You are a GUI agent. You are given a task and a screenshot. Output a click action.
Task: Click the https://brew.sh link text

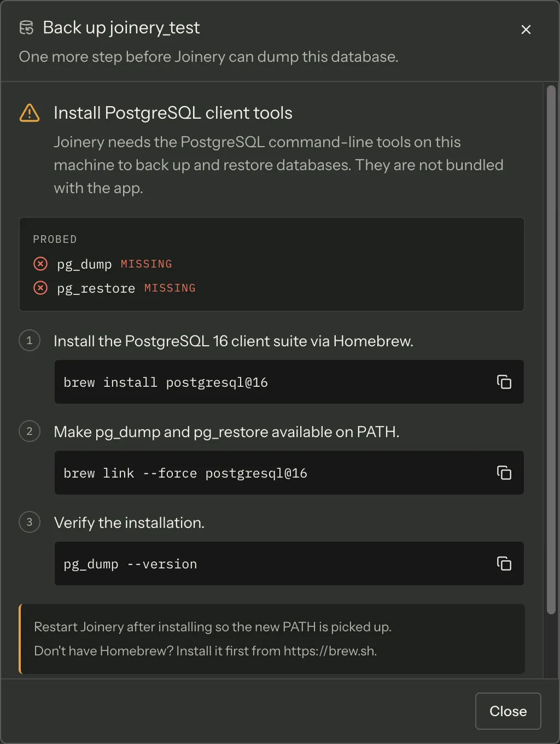[330, 651]
